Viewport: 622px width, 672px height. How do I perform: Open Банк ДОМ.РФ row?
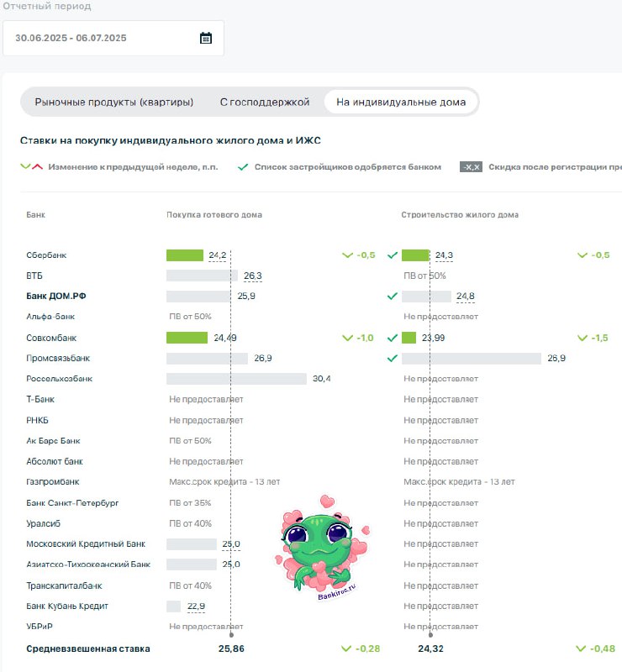[56, 297]
